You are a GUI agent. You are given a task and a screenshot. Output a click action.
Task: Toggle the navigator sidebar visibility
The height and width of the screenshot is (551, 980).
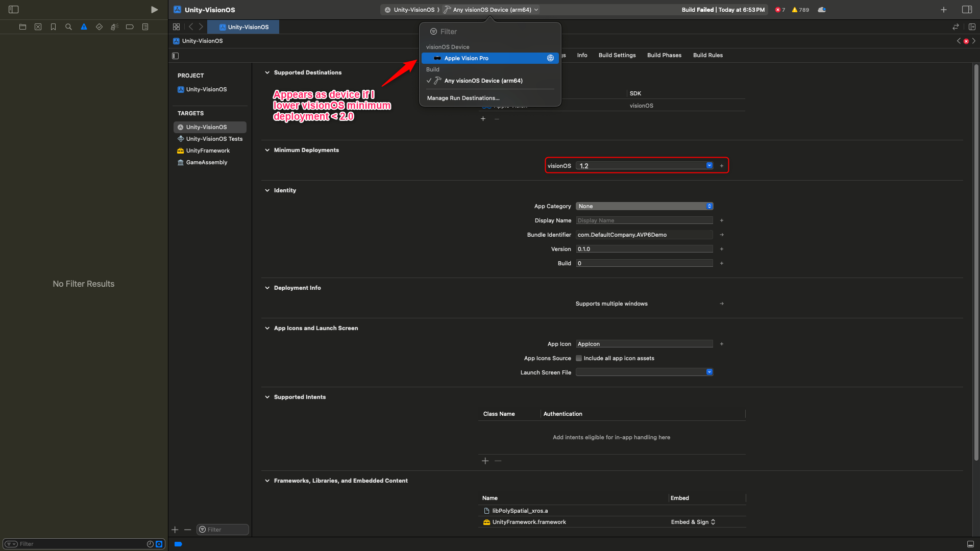point(14,10)
